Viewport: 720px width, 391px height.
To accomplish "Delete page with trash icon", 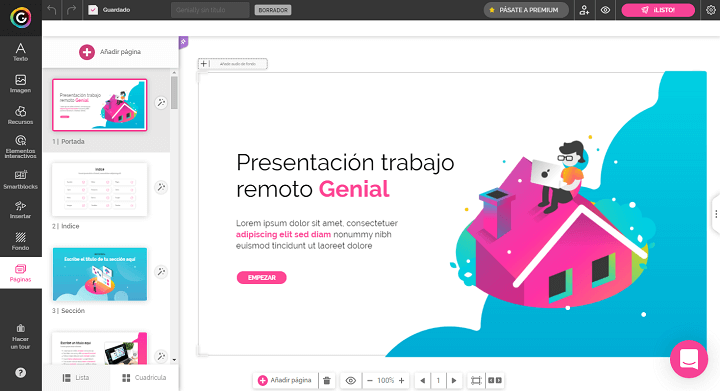I will (327, 380).
